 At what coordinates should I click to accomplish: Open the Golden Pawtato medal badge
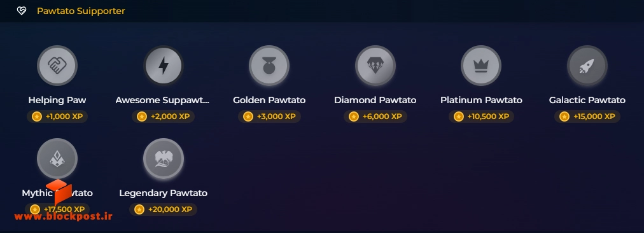[x=269, y=66]
